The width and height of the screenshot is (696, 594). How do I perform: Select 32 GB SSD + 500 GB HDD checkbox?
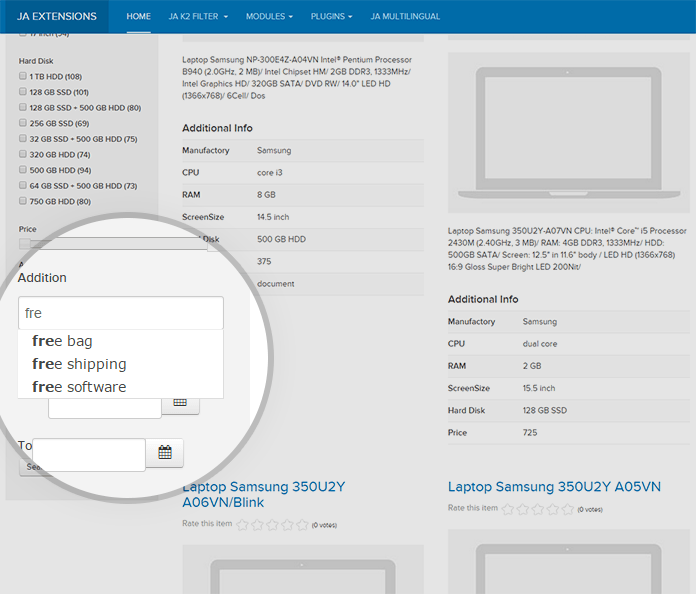[23, 139]
